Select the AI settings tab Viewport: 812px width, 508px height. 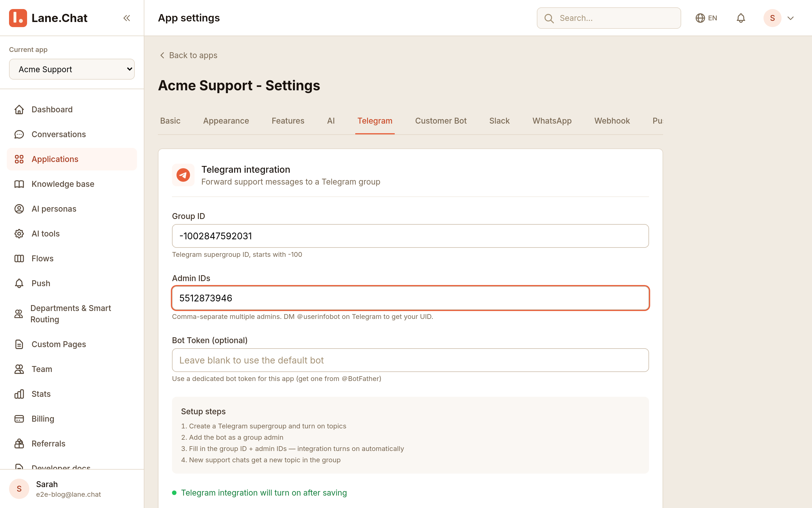331,121
